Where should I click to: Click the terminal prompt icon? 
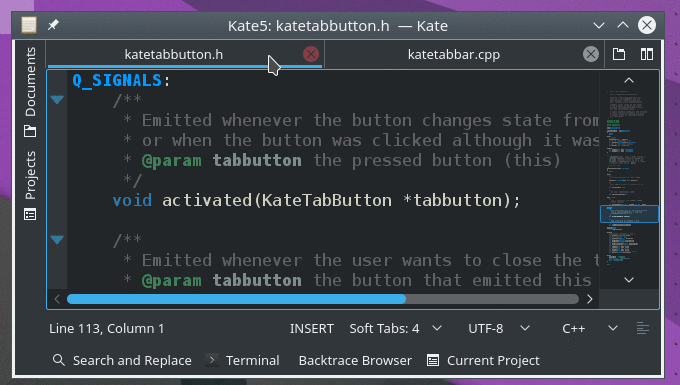(x=212, y=360)
